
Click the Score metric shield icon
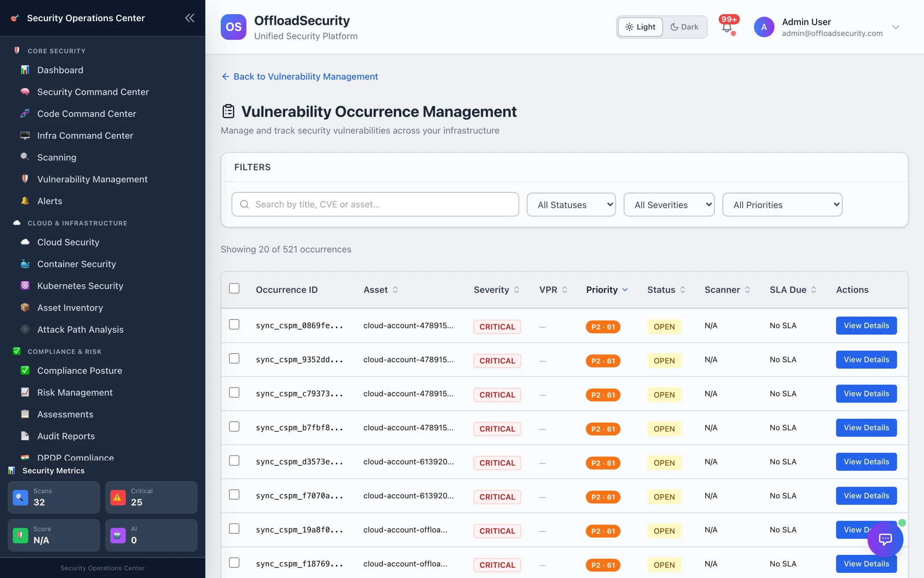pyautogui.click(x=20, y=535)
